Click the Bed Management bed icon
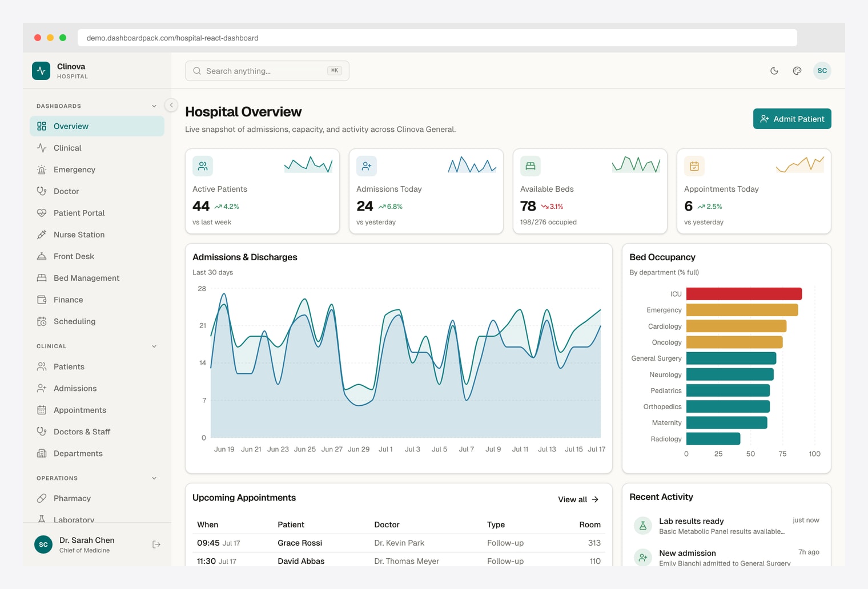 (x=42, y=278)
